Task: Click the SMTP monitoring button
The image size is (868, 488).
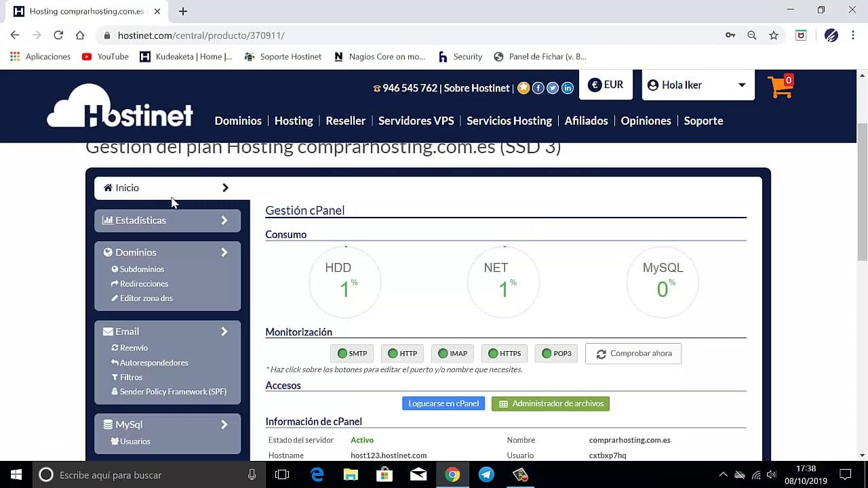Action: (x=351, y=354)
